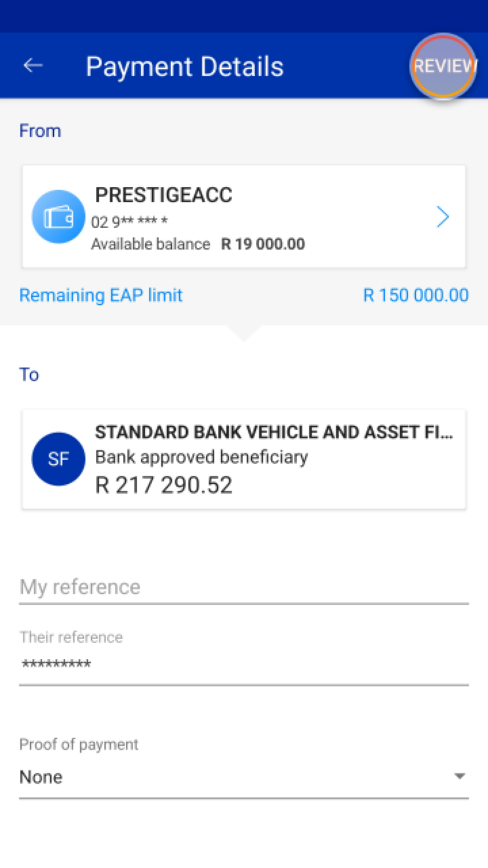Select the PRESTIGEACC account name

163,195
